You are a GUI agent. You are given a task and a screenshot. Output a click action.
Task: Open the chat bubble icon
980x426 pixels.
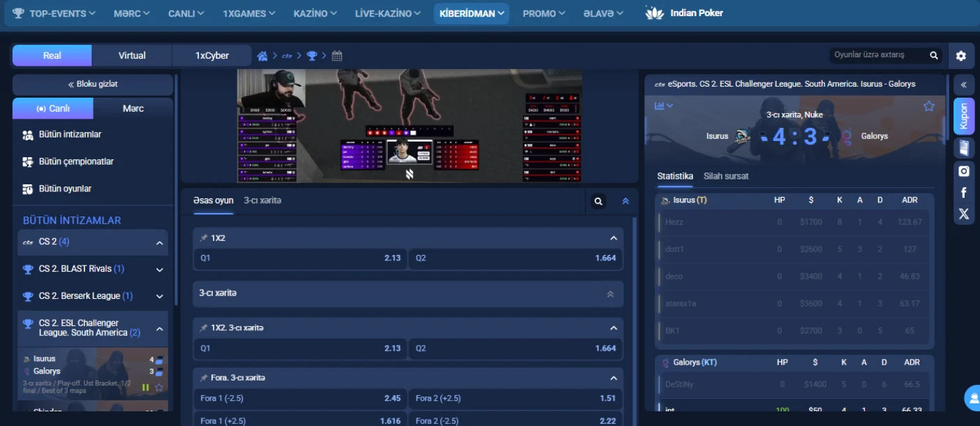(x=972, y=398)
